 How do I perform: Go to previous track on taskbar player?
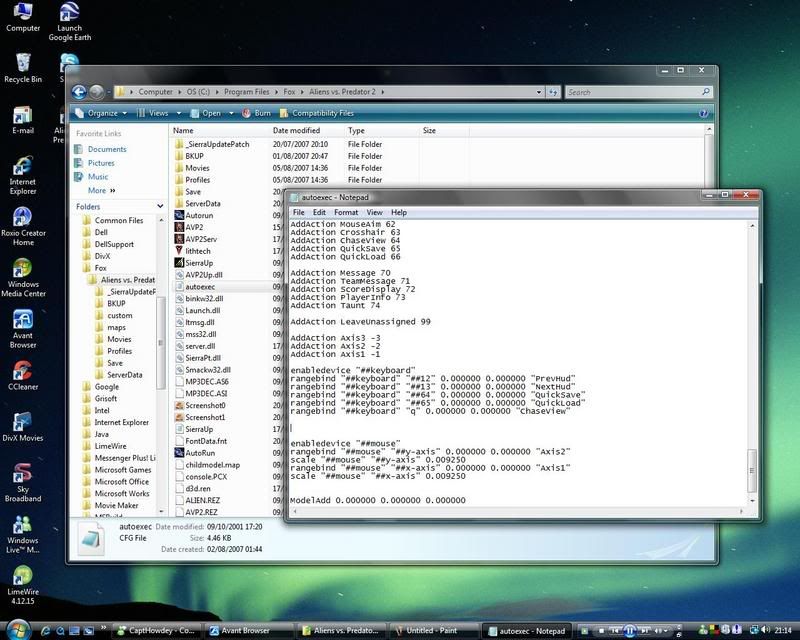[x=615, y=631]
